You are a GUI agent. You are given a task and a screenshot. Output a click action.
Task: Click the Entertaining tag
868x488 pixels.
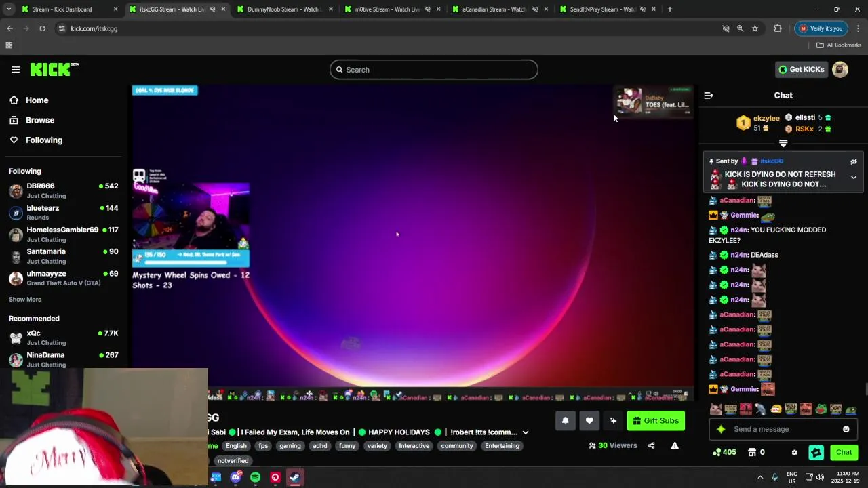[x=502, y=446]
